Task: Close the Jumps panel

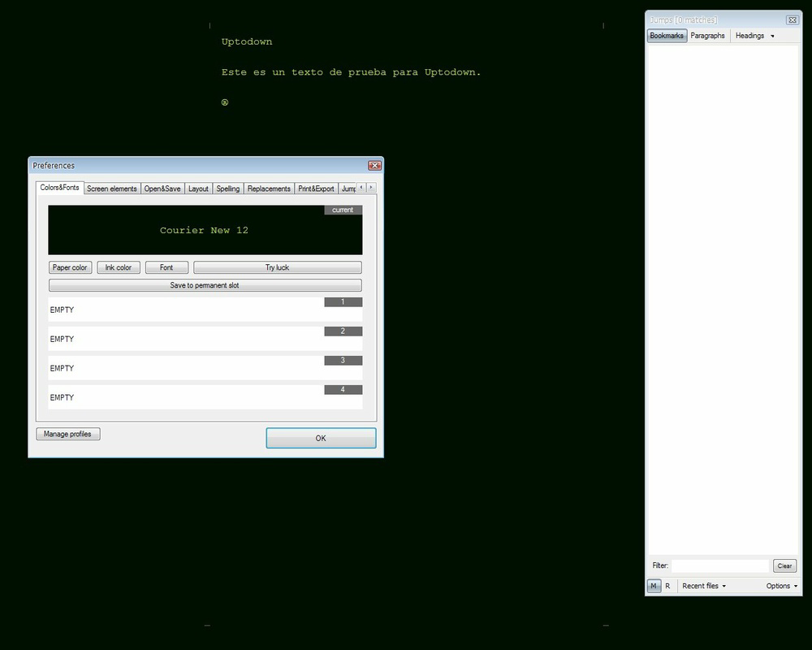Action: (x=793, y=19)
